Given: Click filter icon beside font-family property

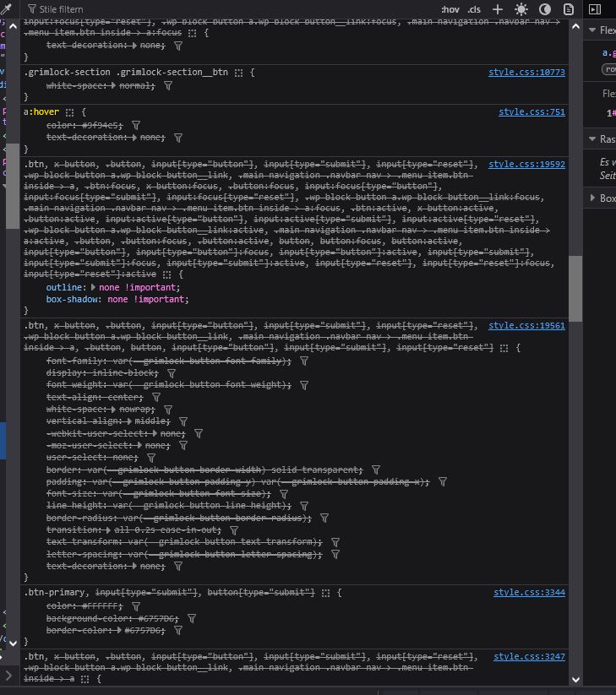Looking at the screenshot, I should (304, 361).
